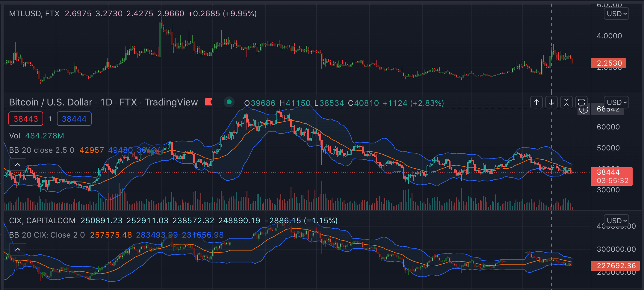
Task: Click BB upper value 49480
Action: (x=120, y=150)
